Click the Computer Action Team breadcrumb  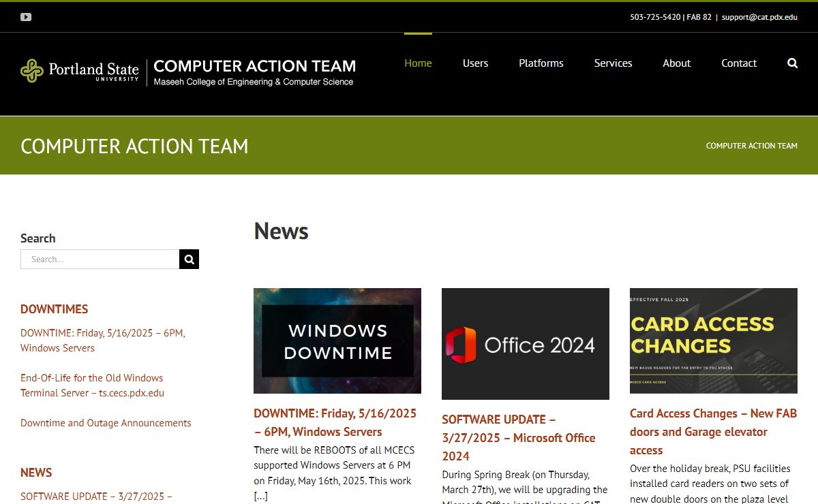coord(751,146)
